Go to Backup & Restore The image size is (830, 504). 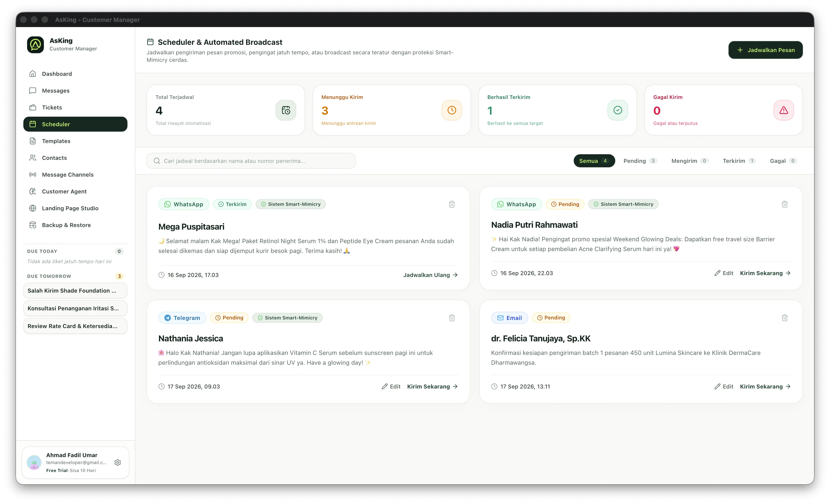pos(75,225)
